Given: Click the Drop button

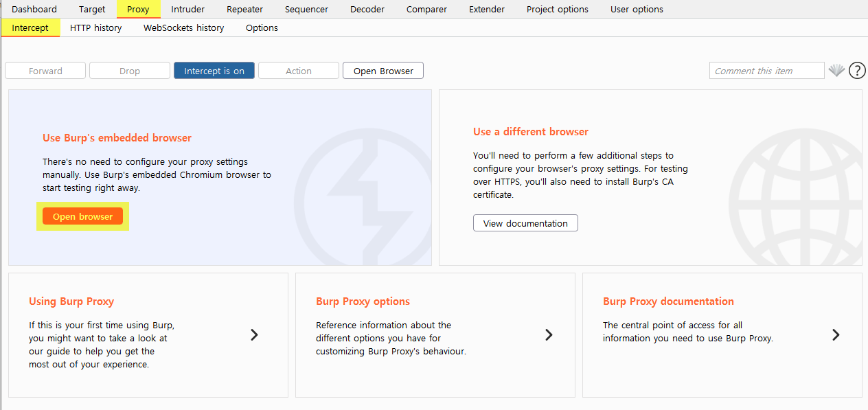Looking at the screenshot, I should click(130, 71).
